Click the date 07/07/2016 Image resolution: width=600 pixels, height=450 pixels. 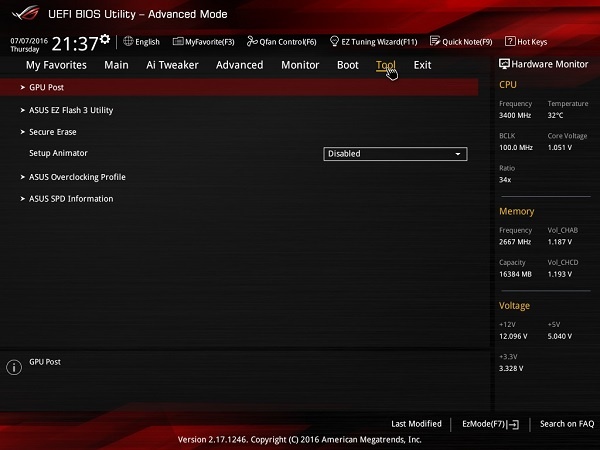[29, 41]
